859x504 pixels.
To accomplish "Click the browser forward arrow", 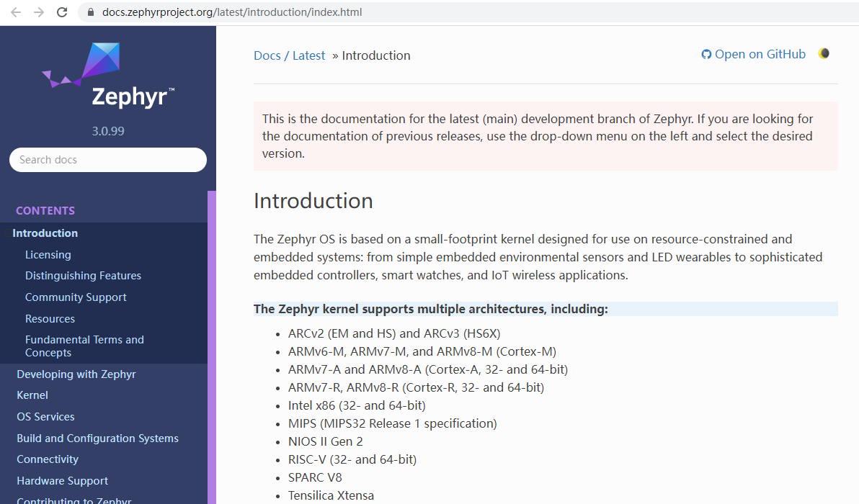I will pos(37,12).
